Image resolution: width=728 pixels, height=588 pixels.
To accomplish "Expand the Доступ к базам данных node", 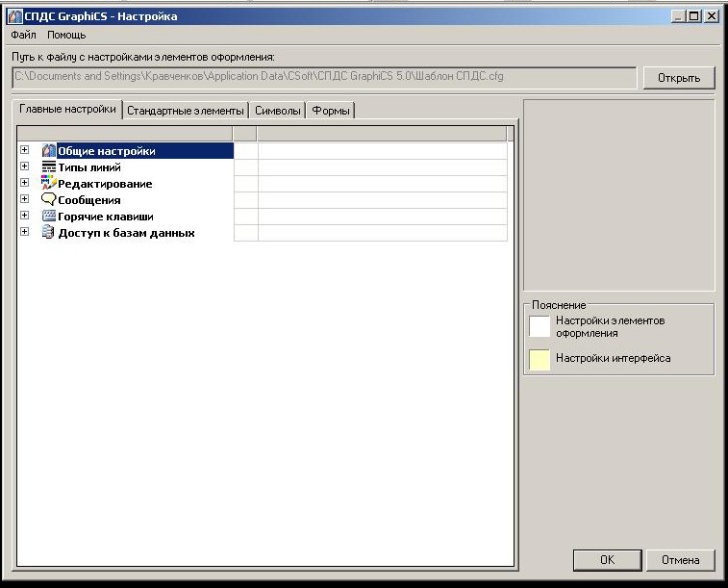I will click(x=25, y=231).
